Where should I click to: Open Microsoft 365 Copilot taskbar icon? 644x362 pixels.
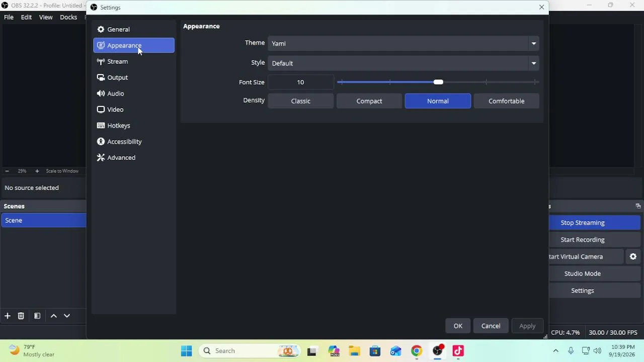point(334,351)
